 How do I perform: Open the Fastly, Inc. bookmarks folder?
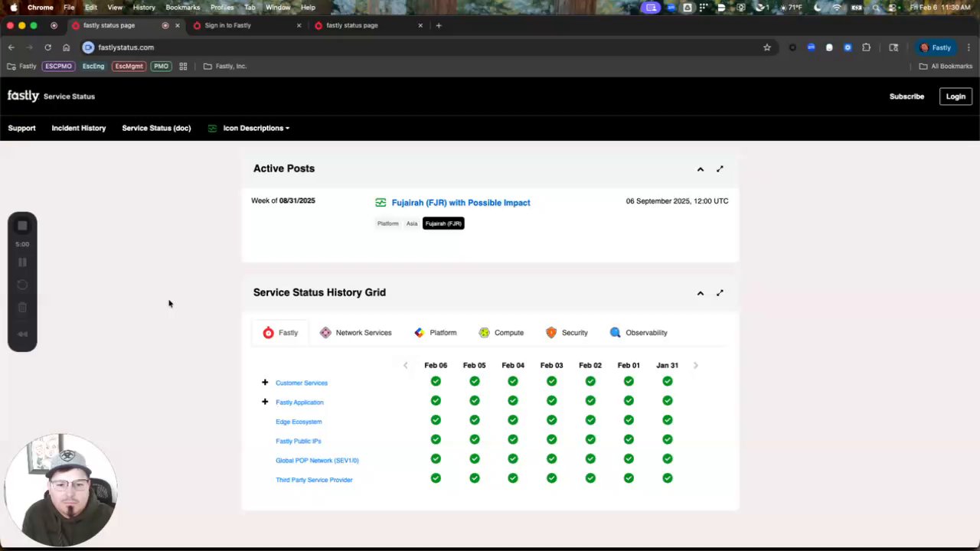pyautogui.click(x=225, y=67)
